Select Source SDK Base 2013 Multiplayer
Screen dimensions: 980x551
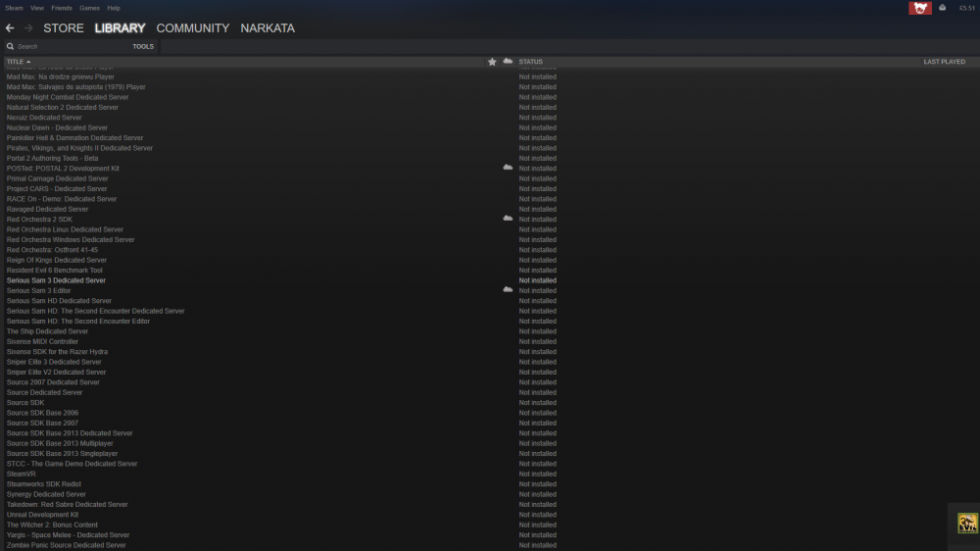pos(60,443)
